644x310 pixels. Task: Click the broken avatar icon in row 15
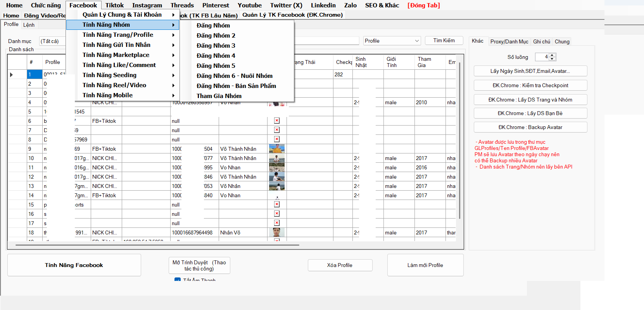(x=277, y=204)
